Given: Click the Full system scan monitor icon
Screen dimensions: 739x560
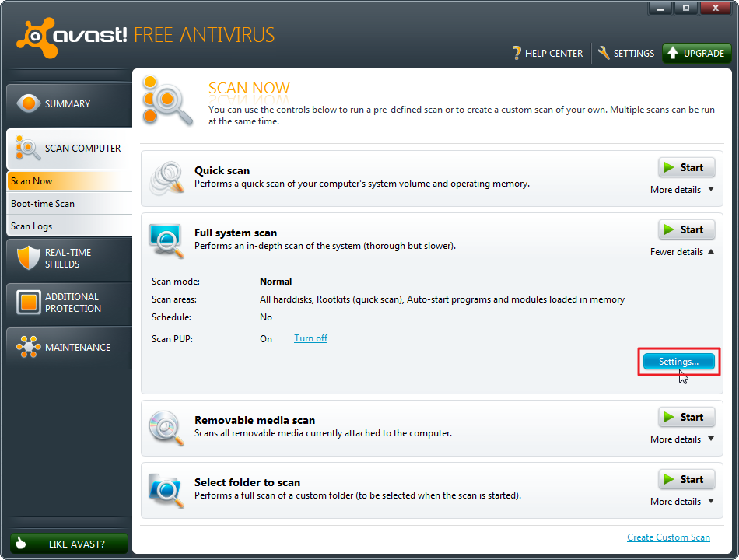Looking at the screenshot, I should coord(166,241).
